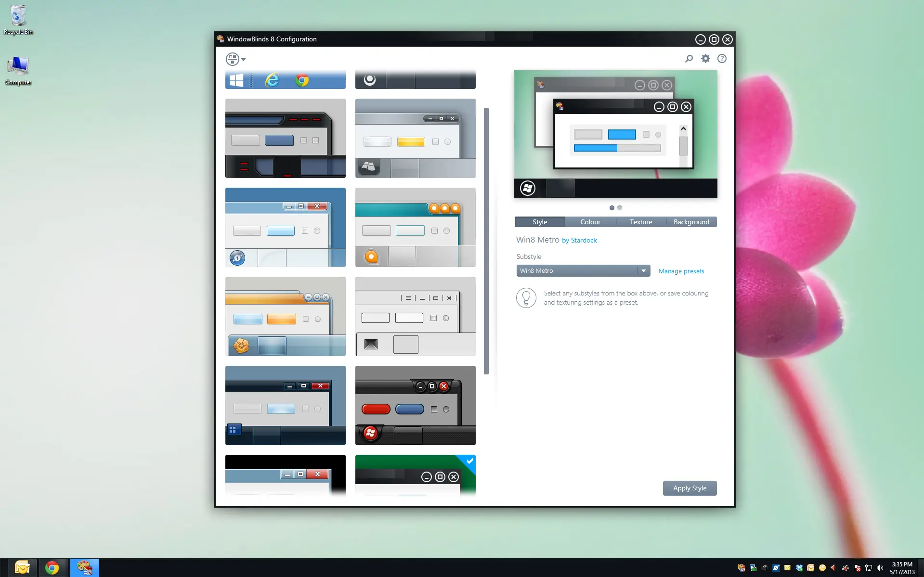Click the search magnifier icon
Viewport: 924px width, 577px height.
689,59
